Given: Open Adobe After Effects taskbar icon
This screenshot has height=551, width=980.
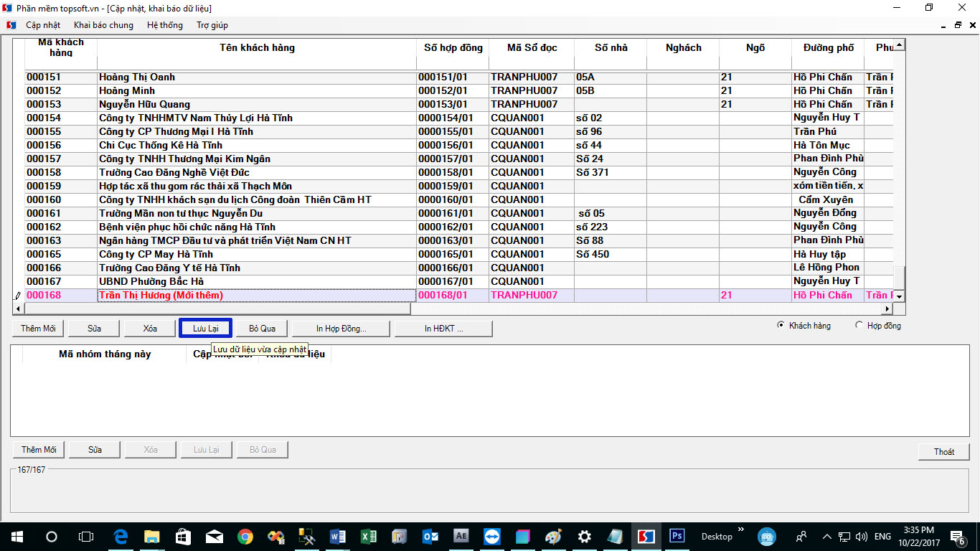Looking at the screenshot, I should tap(461, 537).
